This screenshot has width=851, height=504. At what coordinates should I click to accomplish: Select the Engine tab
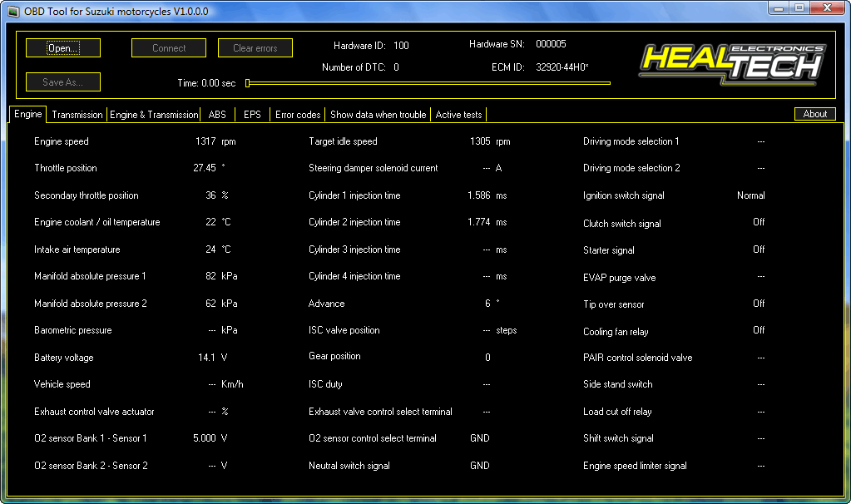(x=27, y=114)
